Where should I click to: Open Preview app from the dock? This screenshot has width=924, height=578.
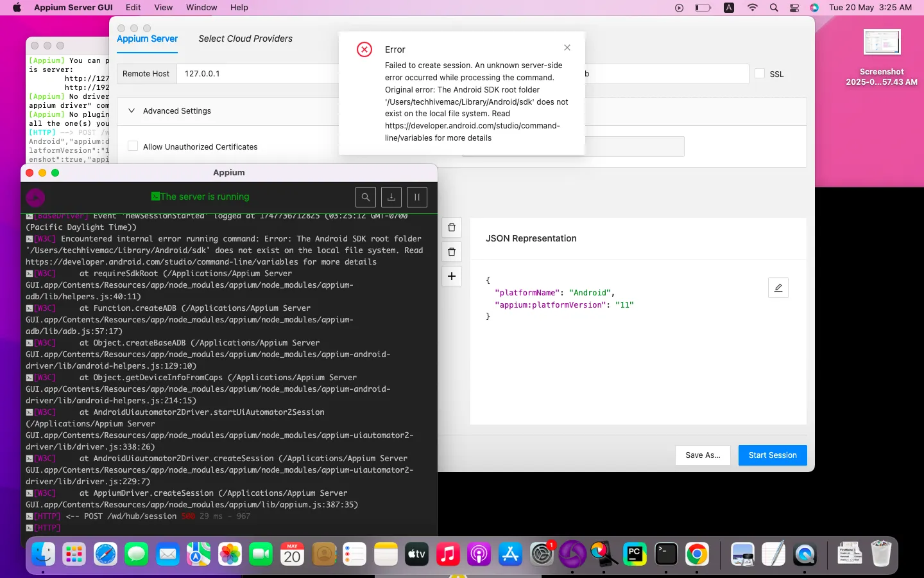point(742,554)
